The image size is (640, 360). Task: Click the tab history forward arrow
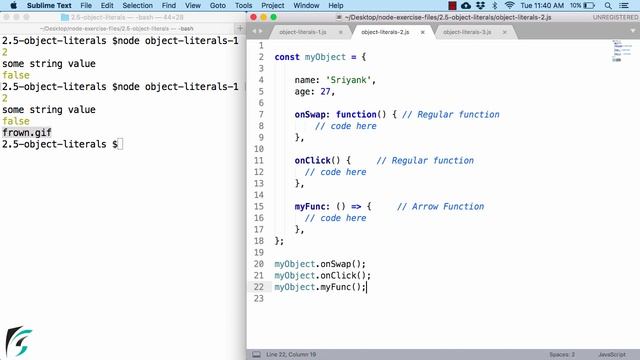click(260, 31)
